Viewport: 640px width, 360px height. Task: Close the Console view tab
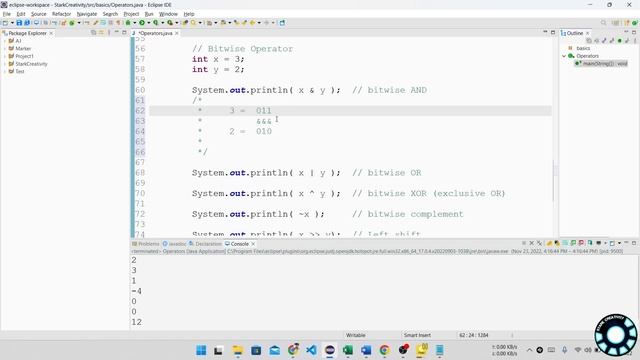(x=253, y=244)
